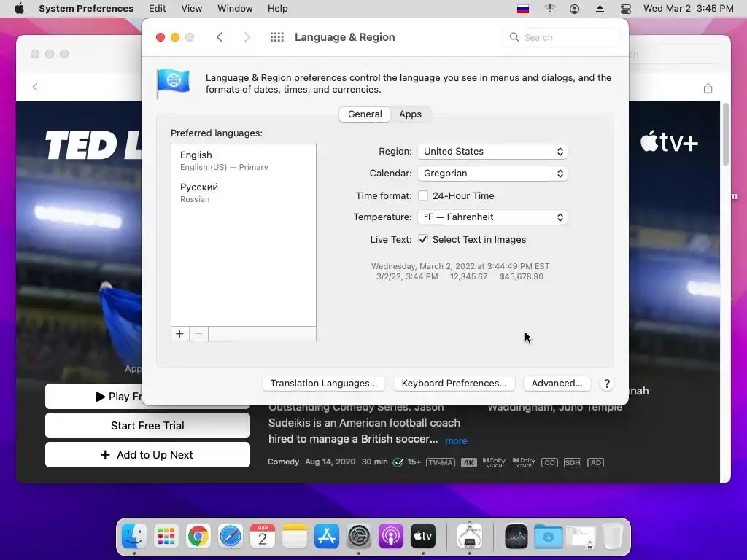Click the 4K badge in TV window
Viewport: 747px width, 560px height.
(469, 463)
